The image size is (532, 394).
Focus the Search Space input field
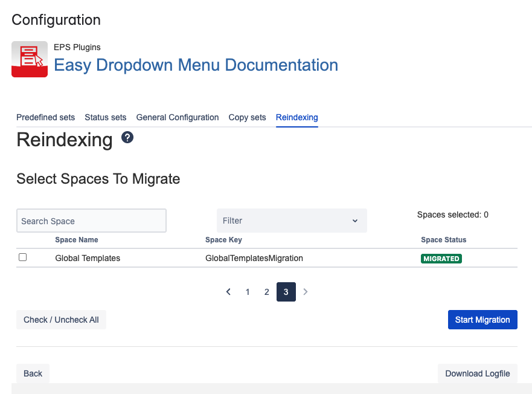pos(91,221)
